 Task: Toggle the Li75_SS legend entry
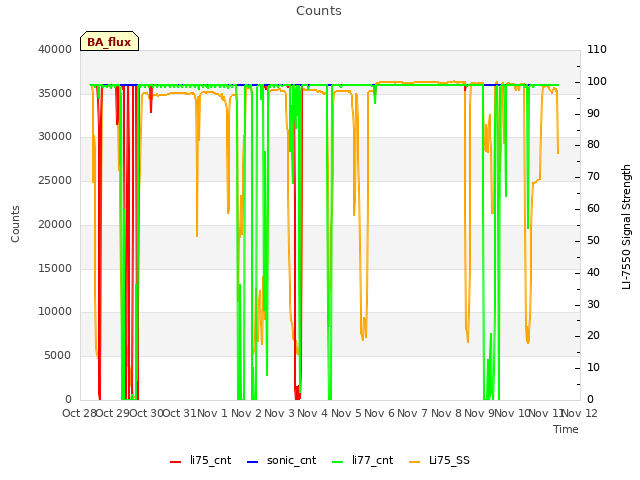click(x=439, y=460)
